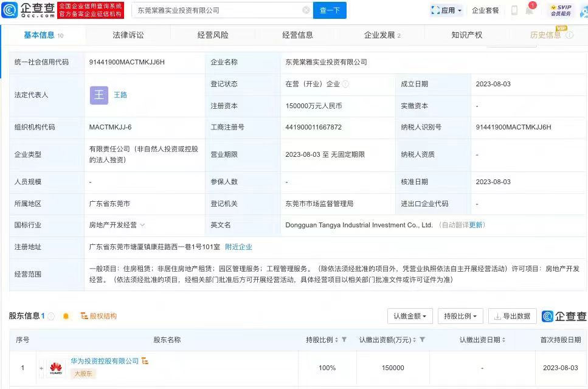588x389 pixels.
Task: Filter 持股比例 column with funnel icon
Action: (344, 340)
